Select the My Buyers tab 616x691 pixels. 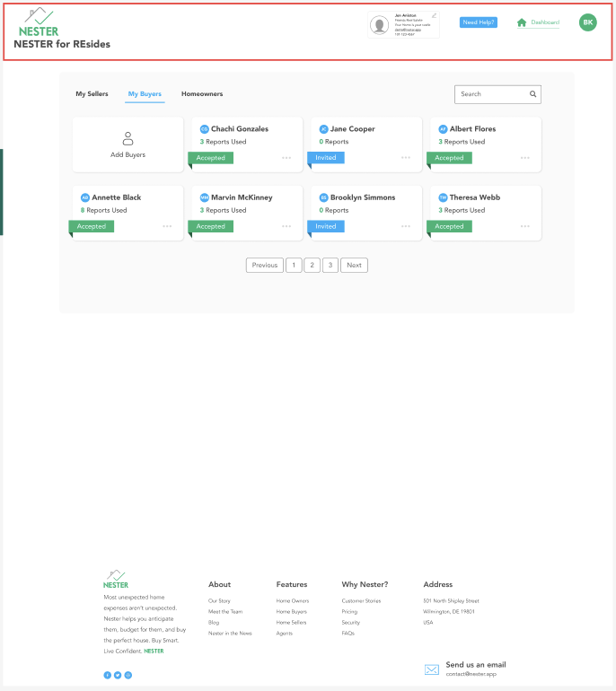[x=145, y=94]
